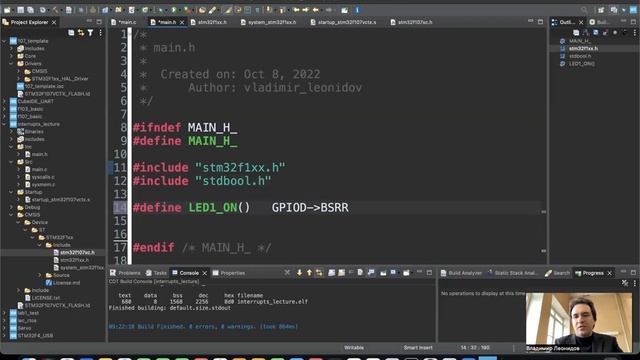640x360 pixels.
Task: Switch to the system_stm32f1xx.h editor tab
Action: 268,22
